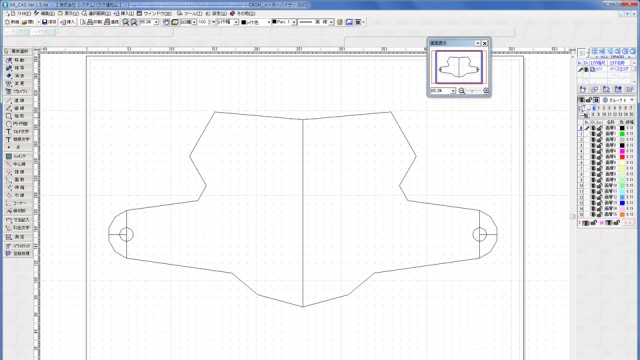Click the 印刷 print button
Screen dimensions: 640x360
(x=95, y=22)
